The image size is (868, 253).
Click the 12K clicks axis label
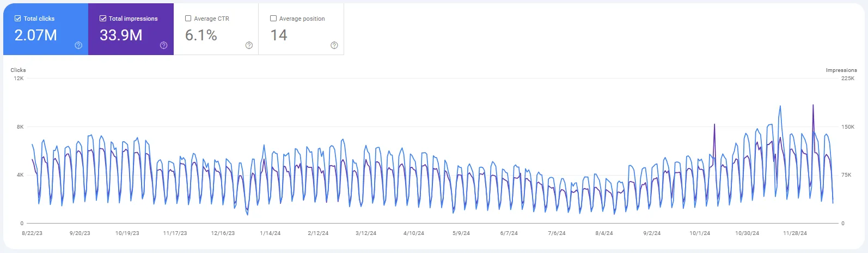[x=19, y=79]
